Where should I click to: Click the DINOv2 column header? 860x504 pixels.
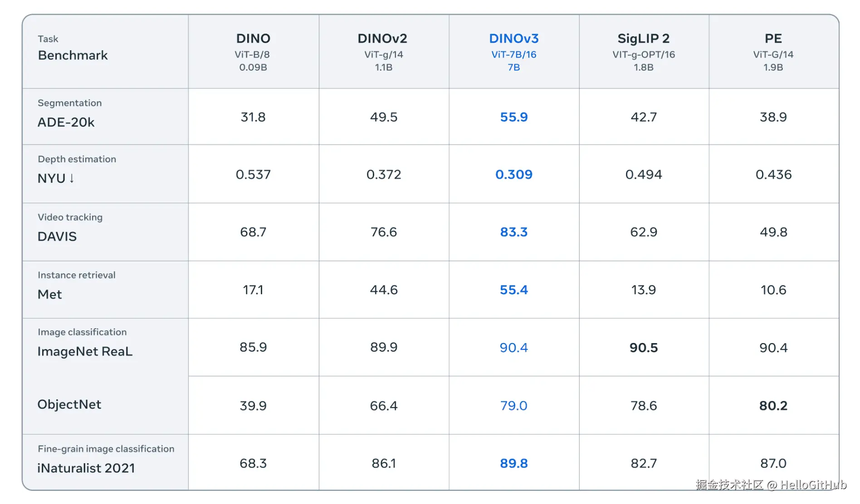click(x=383, y=39)
